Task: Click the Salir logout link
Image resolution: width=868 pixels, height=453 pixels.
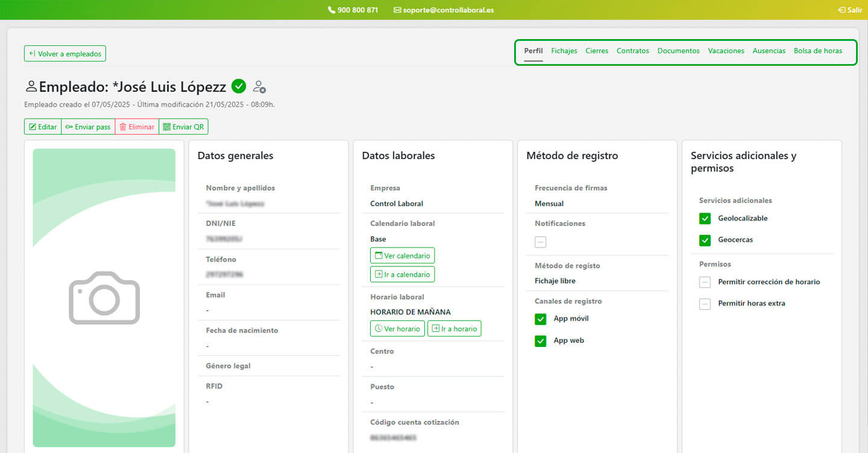Action: tap(850, 10)
